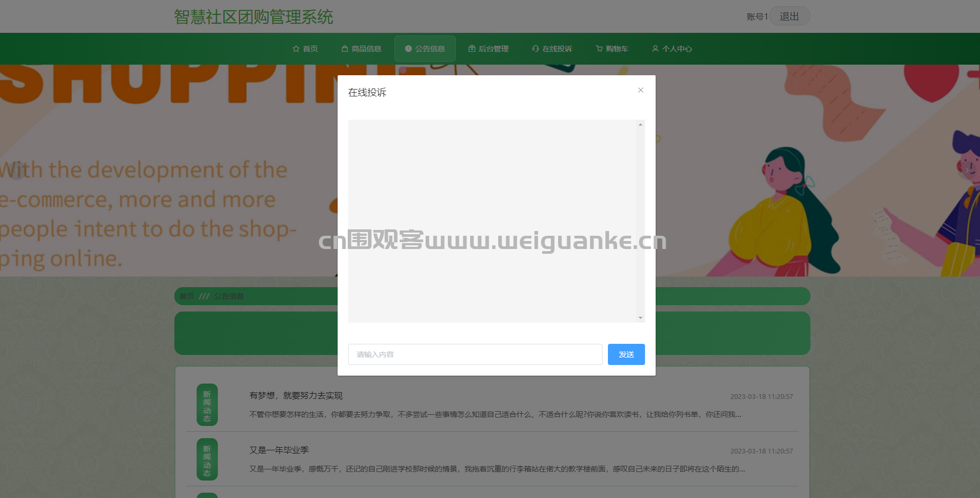Viewport: 980px width, 498px height.
Task: Close the 在线投诉 dialog with the X
Action: [x=640, y=90]
